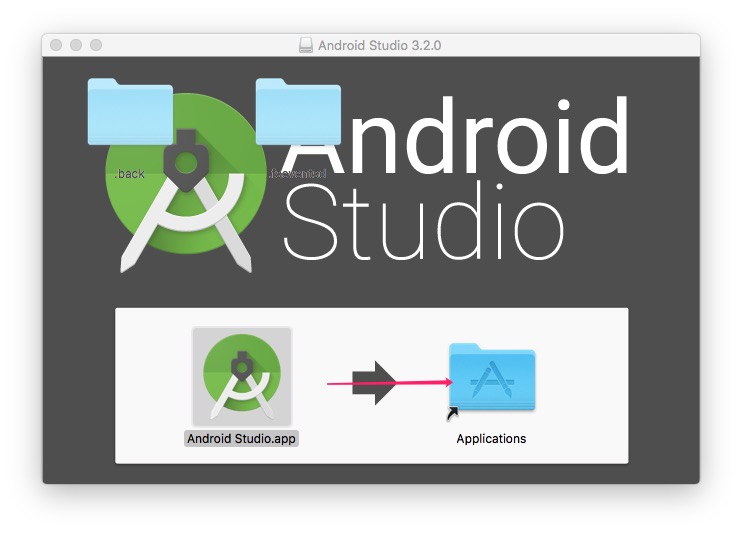Minimize the Android Studio installer window
Screen dimensions: 742x534
pos(76,45)
